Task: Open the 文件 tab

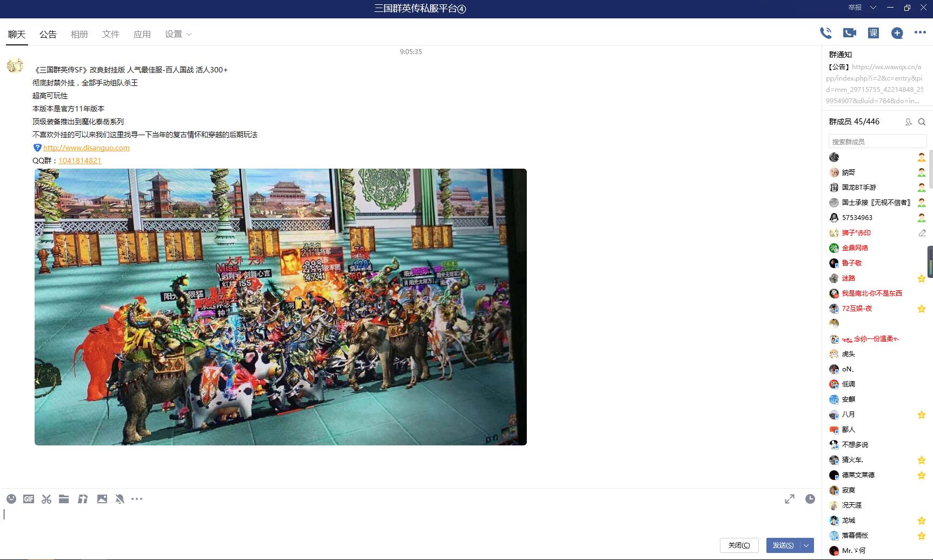Action: point(111,34)
